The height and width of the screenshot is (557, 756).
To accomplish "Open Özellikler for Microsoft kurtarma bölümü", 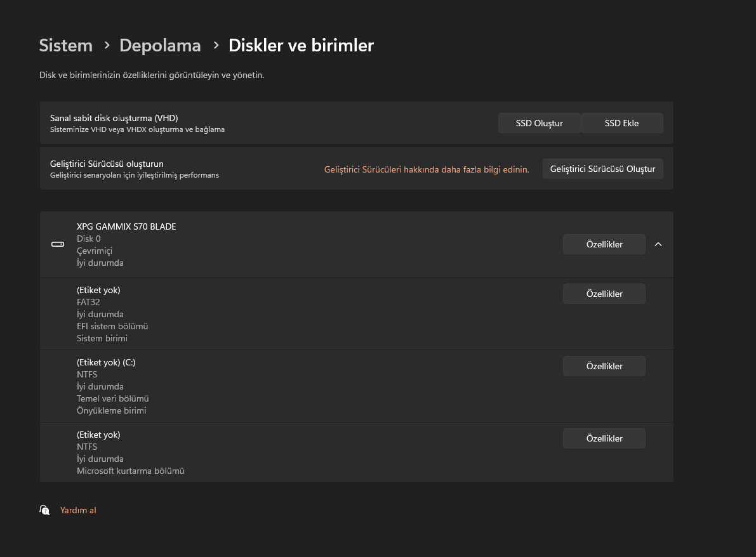I will (x=604, y=438).
